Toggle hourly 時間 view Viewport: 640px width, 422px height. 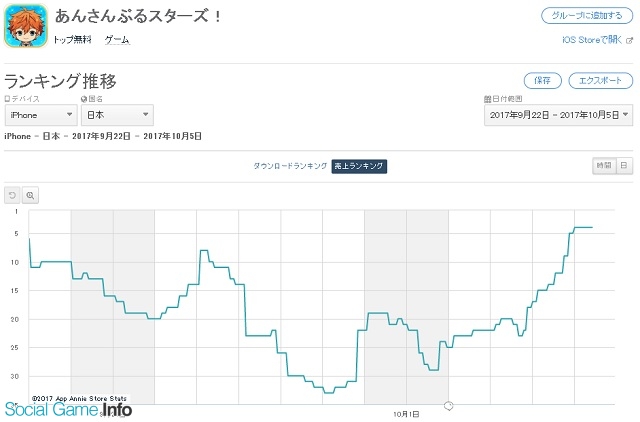(x=603, y=166)
